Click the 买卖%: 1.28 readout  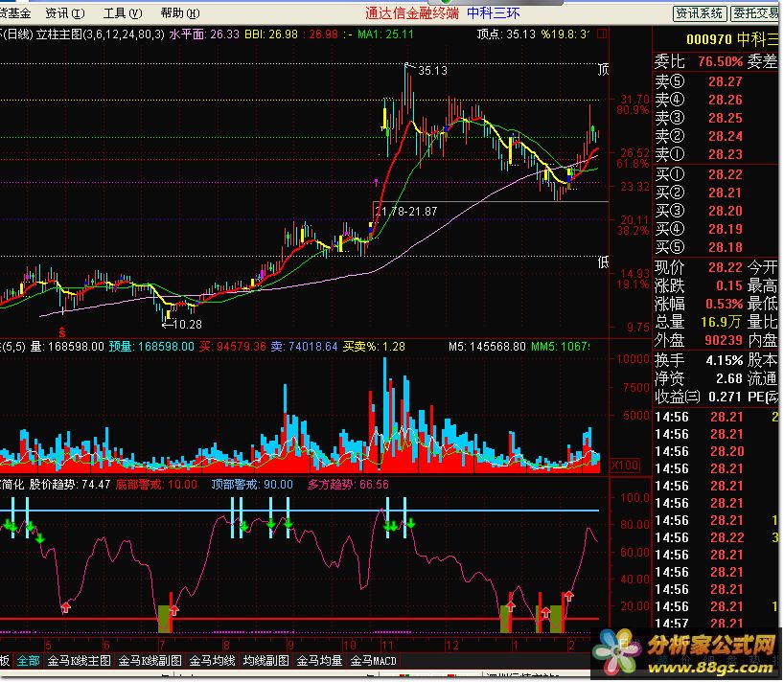[x=374, y=346]
